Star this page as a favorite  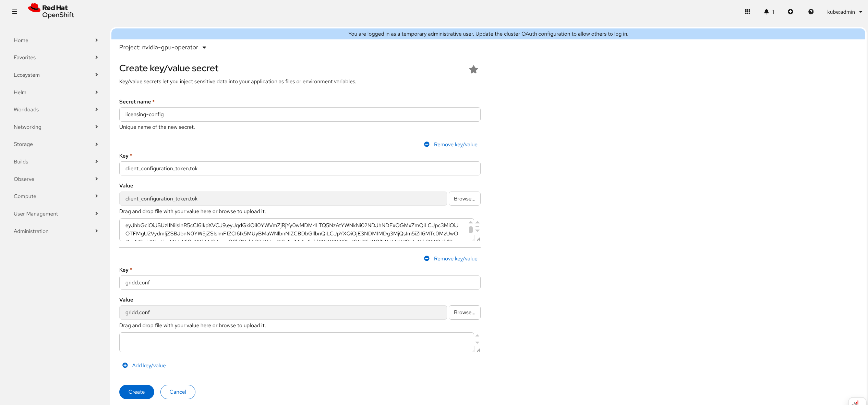[473, 70]
